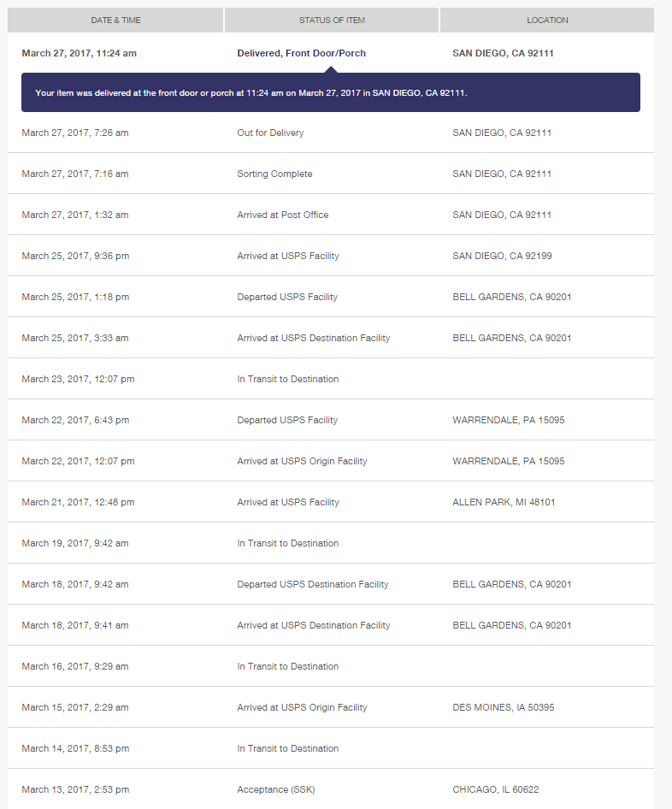
Task: Select the ALLEN PARK, MI 48101 location
Action: coord(504,502)
